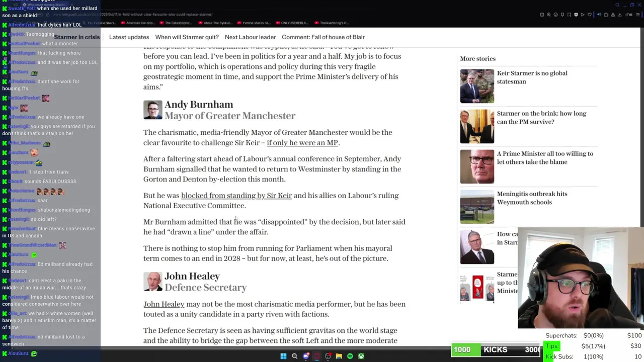Open ONLYUSEMEBLA... bookmark
Viewport: 644px width, 362px height.
[x=293, y=23]
